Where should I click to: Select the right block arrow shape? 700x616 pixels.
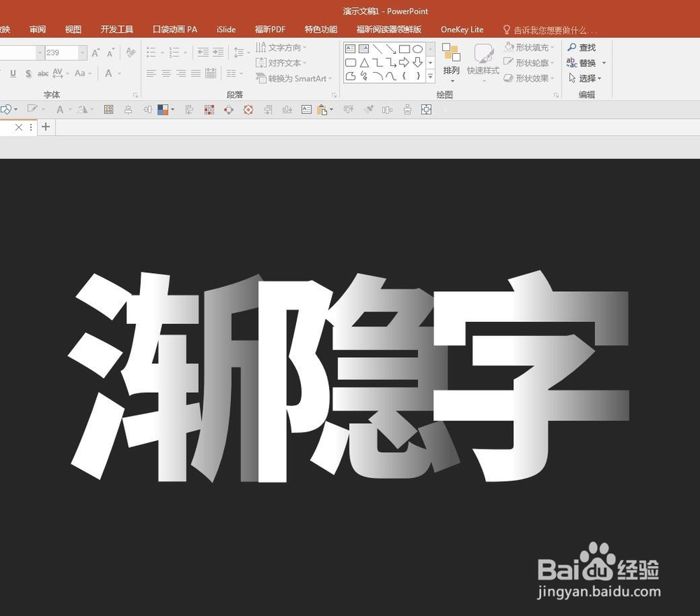coord(405,62)
